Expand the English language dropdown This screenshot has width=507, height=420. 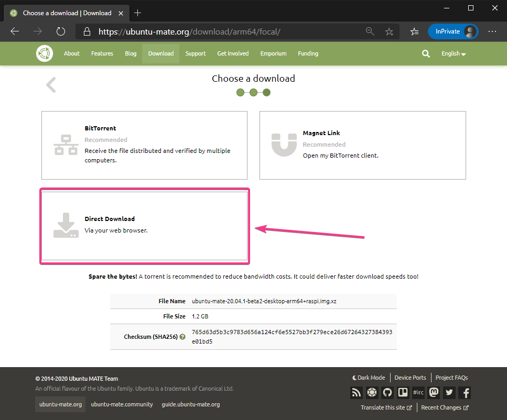coord(454,53)
